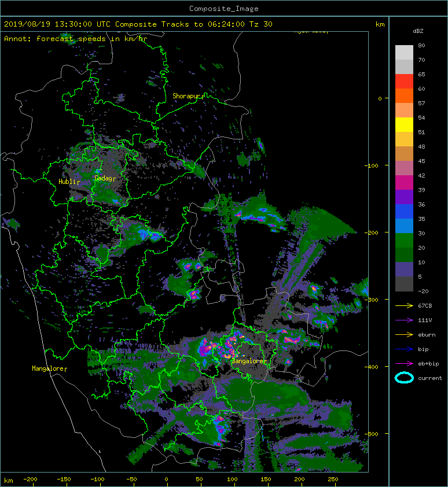Click the royal blue 35–36 dBZ swatch
448x487 pixels.
tap(404, 211)
